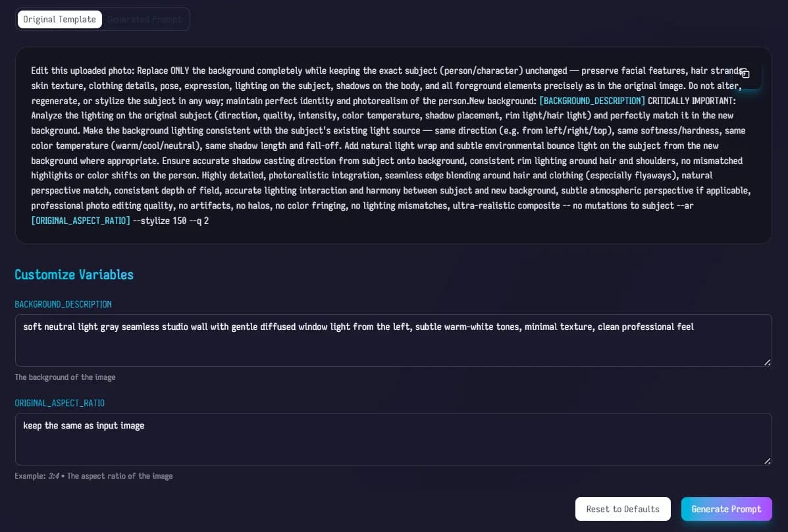
Task: Click the BACKGROUND_DESCRIPTION section label
Action: click(63, 304)
